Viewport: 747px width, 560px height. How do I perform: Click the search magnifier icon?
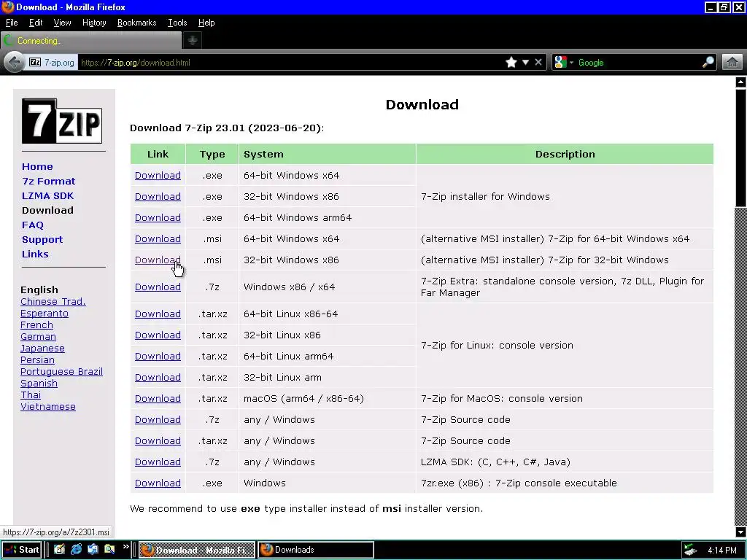click(708, 63)
